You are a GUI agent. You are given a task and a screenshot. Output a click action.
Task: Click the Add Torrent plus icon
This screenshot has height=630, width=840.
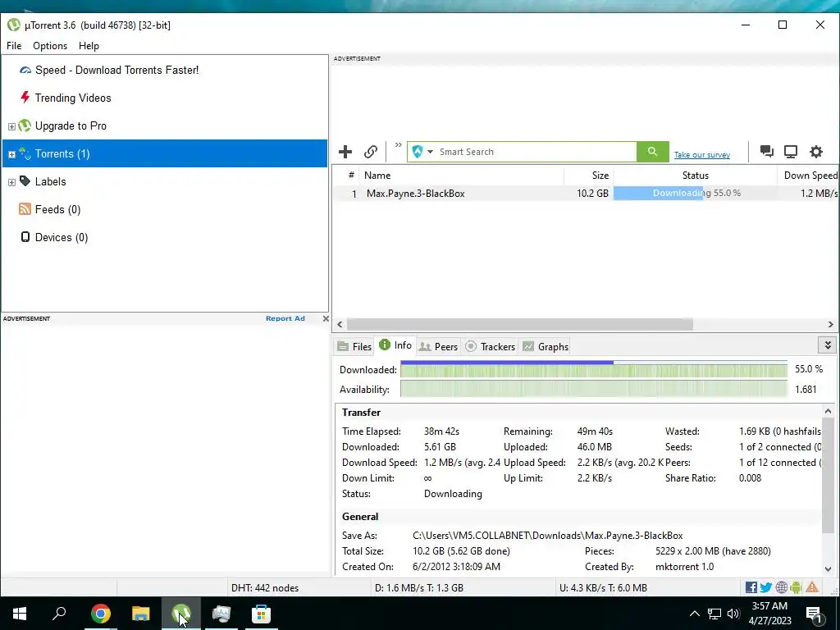pyautogui.click(x=345, y=152)
